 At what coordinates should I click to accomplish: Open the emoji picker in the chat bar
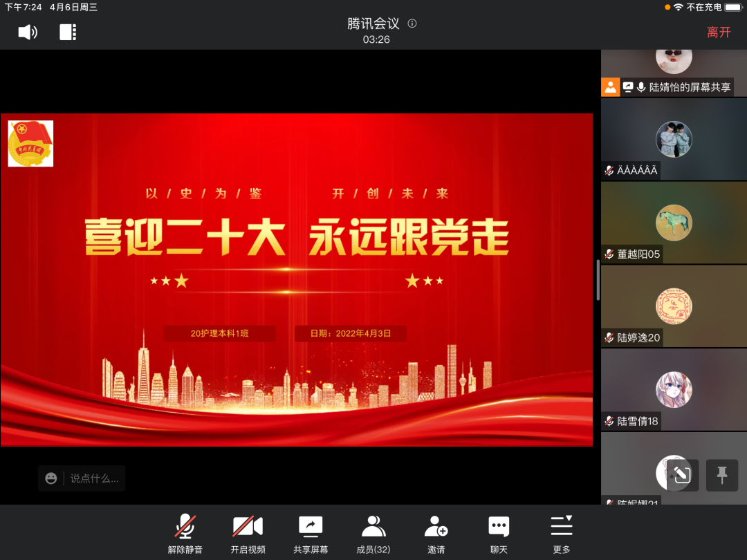tap(52, 478)
